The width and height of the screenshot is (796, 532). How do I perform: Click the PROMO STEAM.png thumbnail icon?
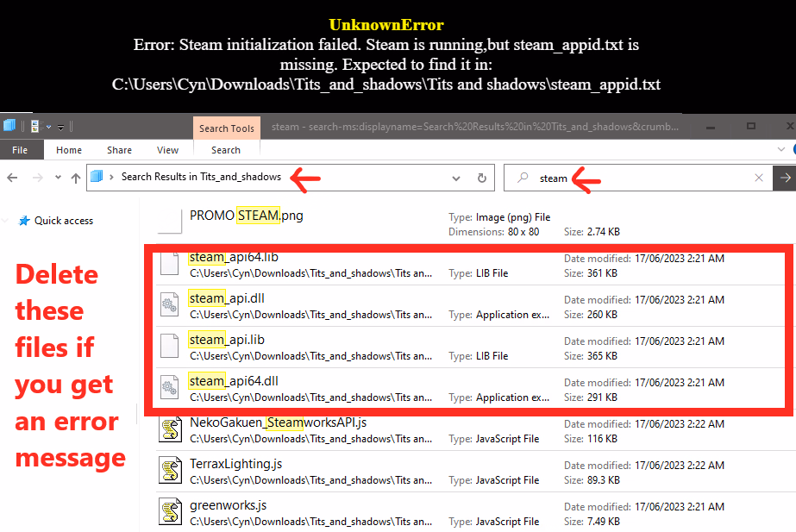click(170, 222)
